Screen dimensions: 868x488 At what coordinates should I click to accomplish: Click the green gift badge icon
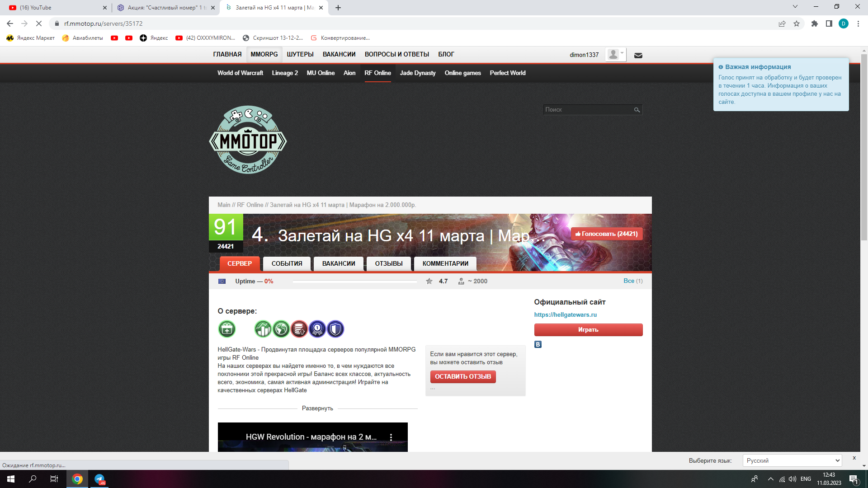tap(227, 329)
